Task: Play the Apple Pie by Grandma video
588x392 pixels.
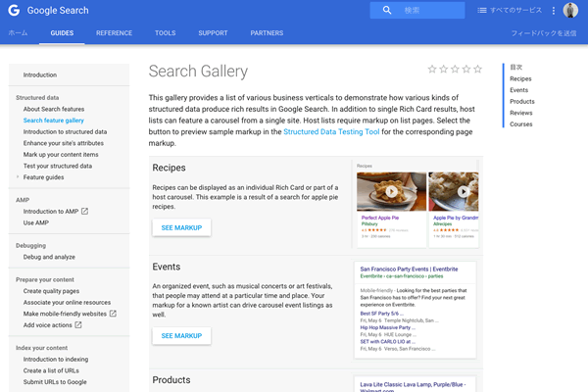Action: 464,192
